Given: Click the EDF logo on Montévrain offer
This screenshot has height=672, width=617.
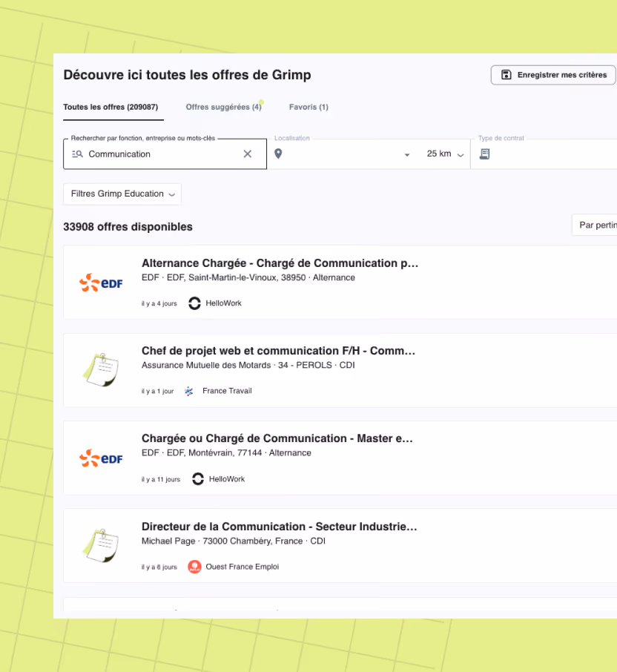Looking at the screenshot, I should tap(101, 458).
